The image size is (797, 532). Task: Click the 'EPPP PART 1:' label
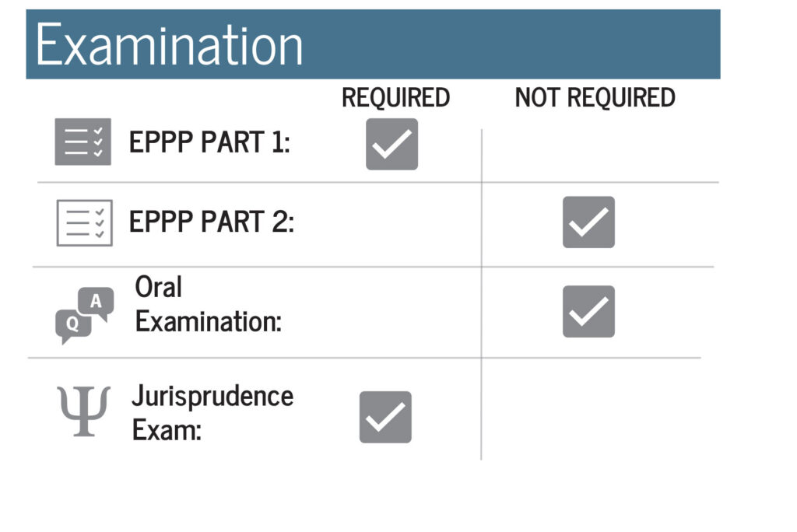click(x=209, y=143)
